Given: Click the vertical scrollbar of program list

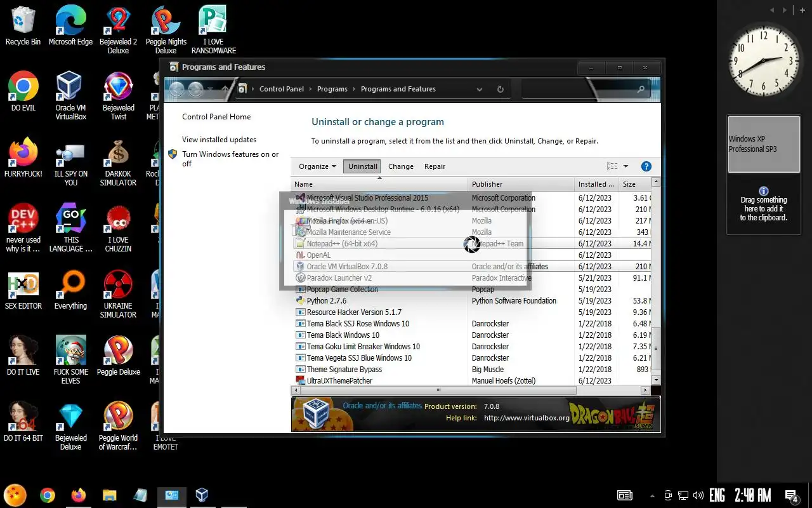Looking at the screenshot, I should (656, 349).
